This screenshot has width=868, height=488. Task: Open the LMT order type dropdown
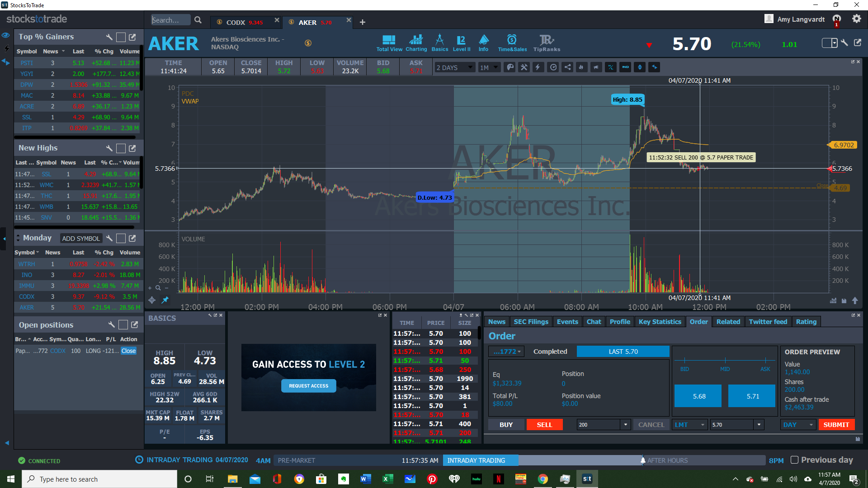[x=689, y=425]
